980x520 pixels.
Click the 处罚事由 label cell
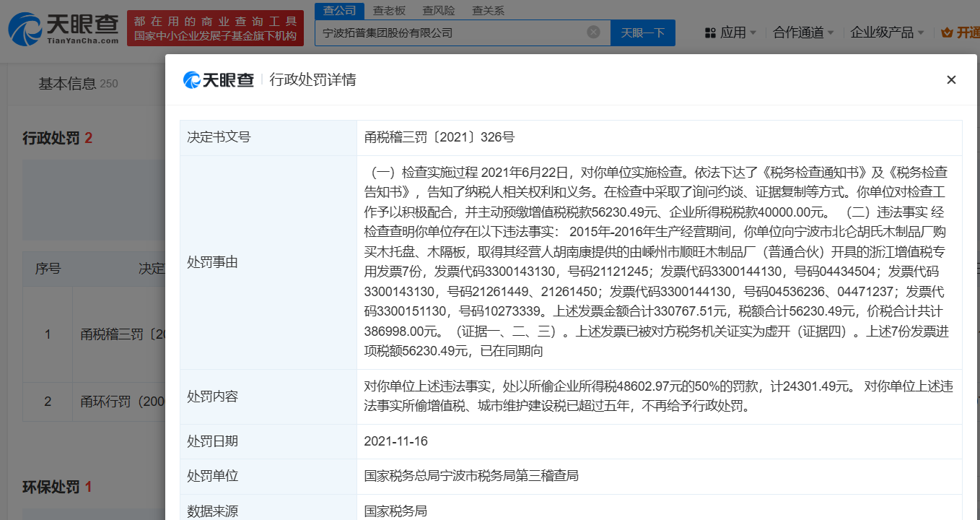point(268,262)
